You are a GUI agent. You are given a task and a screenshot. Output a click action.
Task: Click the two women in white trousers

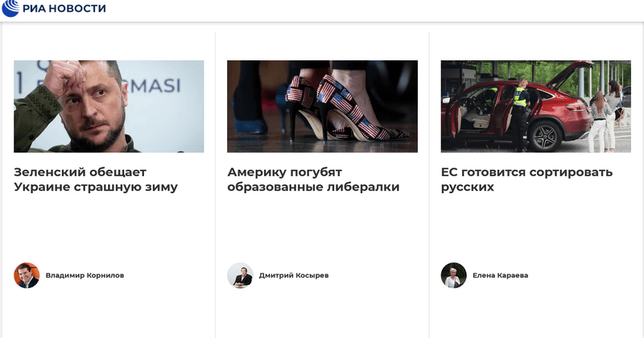coord(606,116)
